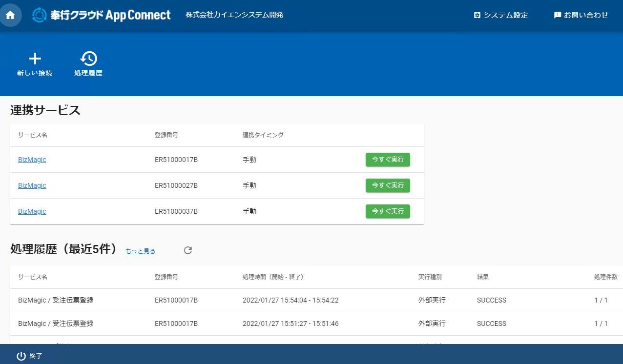
Task: Click SUCCESS result for the 15:51:27 entry
Action: click(492, 324)
